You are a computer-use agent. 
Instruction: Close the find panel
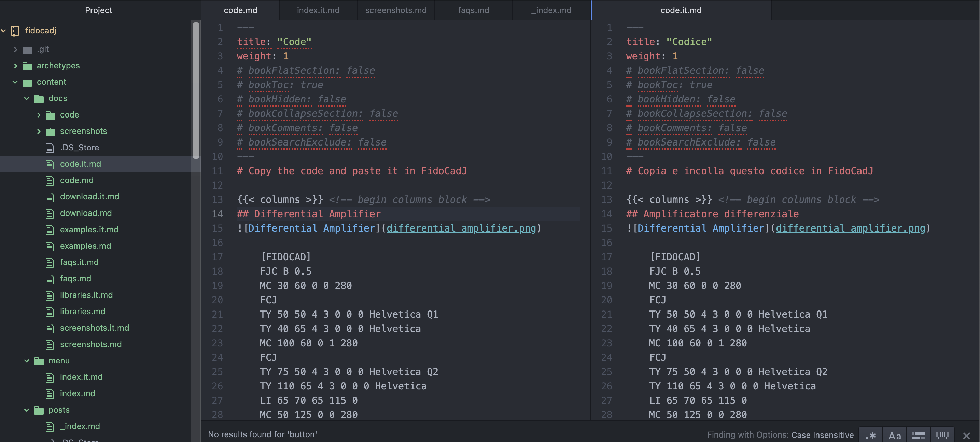[x=966, y=435]
